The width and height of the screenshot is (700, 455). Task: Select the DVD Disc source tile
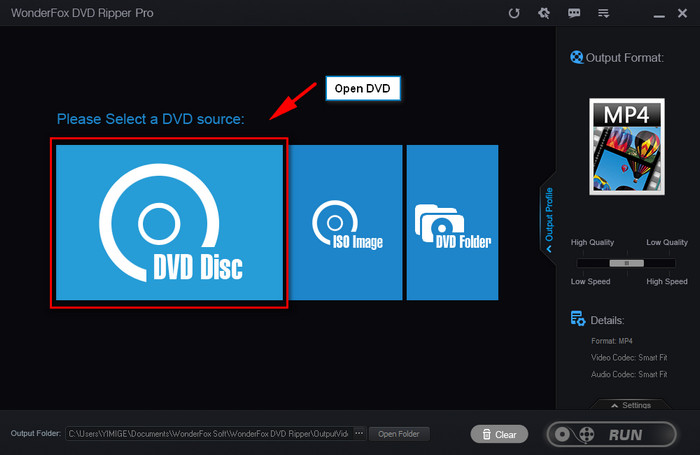(x=169, y=222)
